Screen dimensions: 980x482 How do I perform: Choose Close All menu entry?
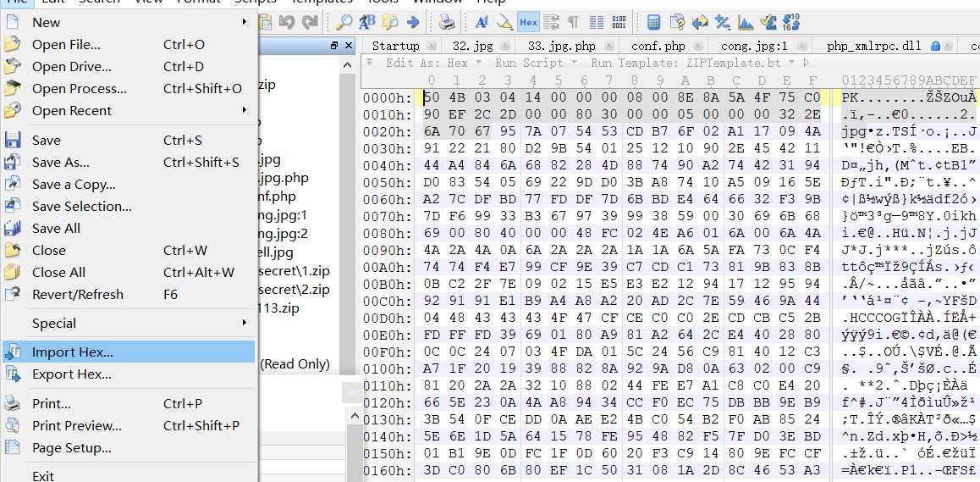point(129,273)
